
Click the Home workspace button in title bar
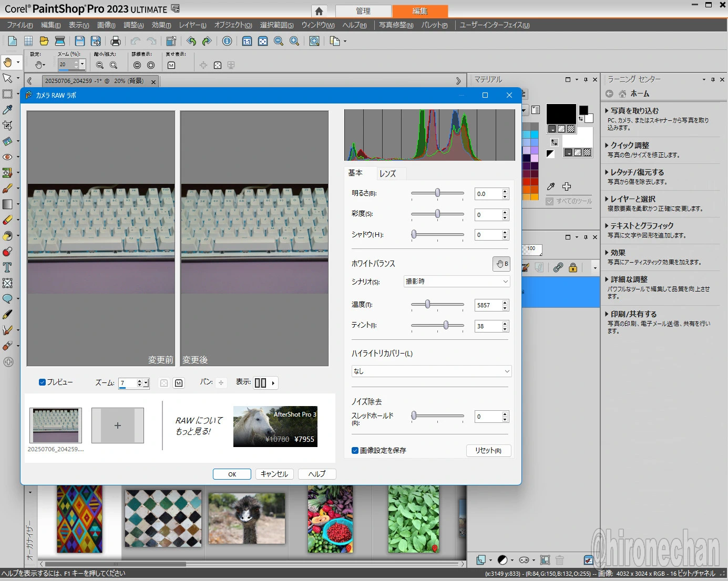(319, 11)
